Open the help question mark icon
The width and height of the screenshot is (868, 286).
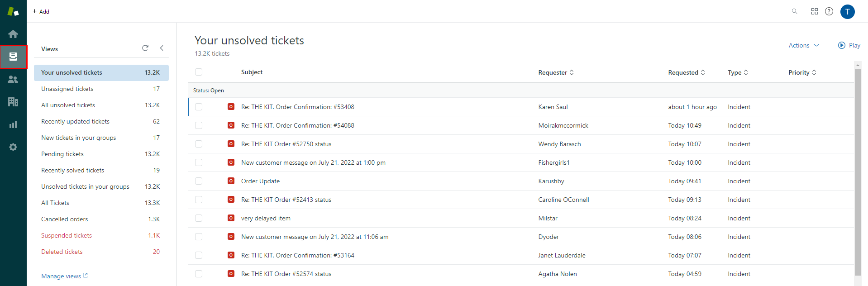click(x=829, y=11)
